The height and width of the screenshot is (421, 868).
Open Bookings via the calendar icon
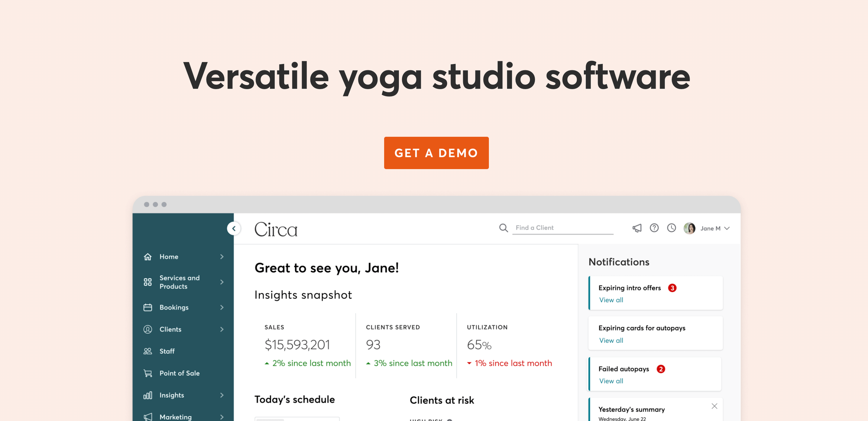point(148,307)
